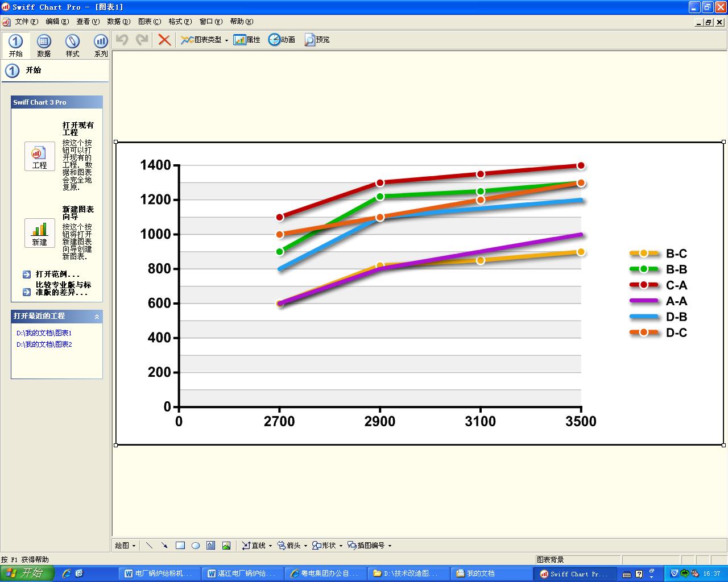Expand the 形状 shapes dropdown
Image resolution: width=728 pixels, height=582 pixels.
(x=341, y=546)
